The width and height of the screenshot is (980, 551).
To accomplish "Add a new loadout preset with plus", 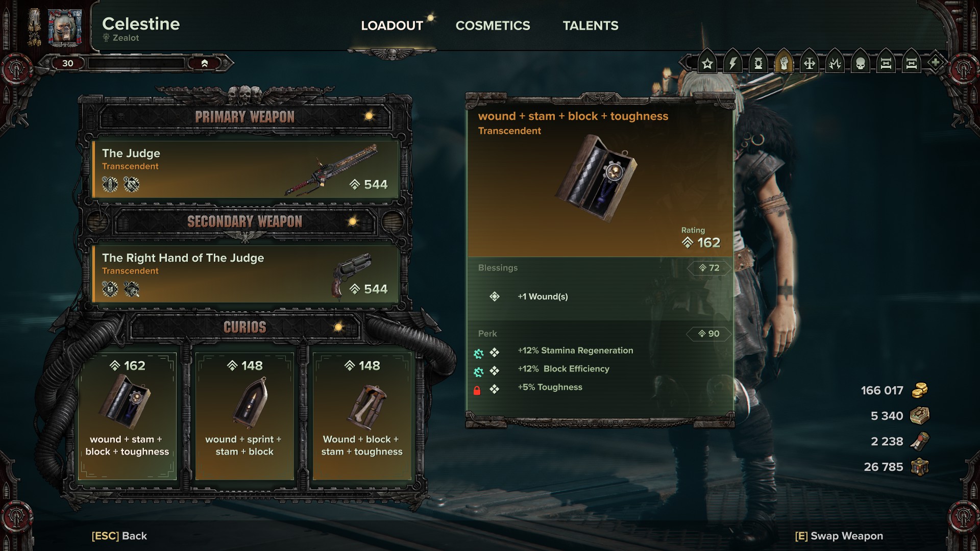I will pos(935,63).
